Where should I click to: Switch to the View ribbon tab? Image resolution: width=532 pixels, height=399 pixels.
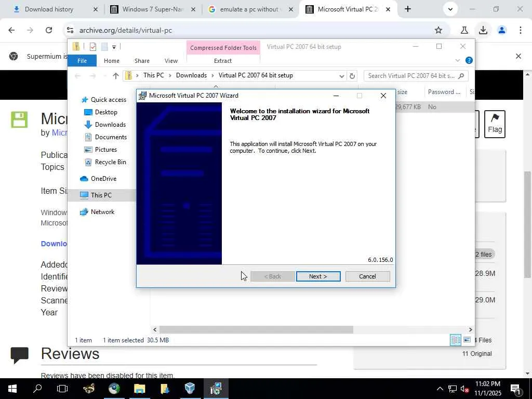171,61
